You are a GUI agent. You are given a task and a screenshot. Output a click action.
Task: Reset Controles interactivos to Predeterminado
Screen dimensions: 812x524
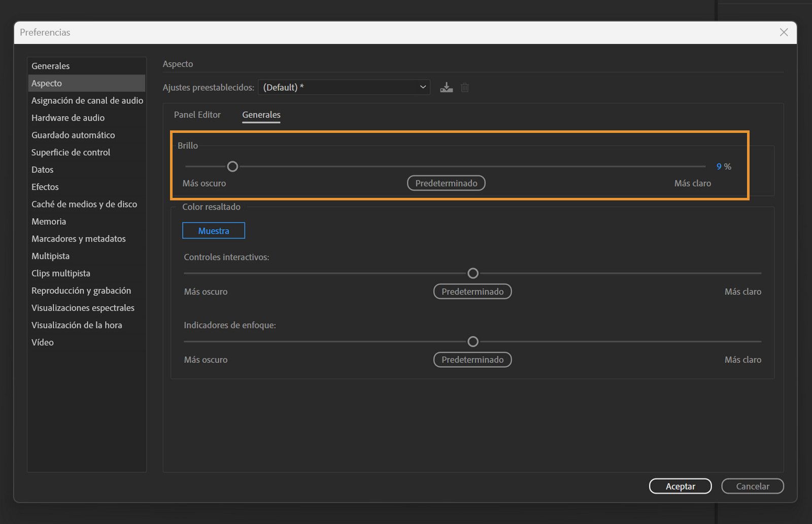[x=472, y=292]
